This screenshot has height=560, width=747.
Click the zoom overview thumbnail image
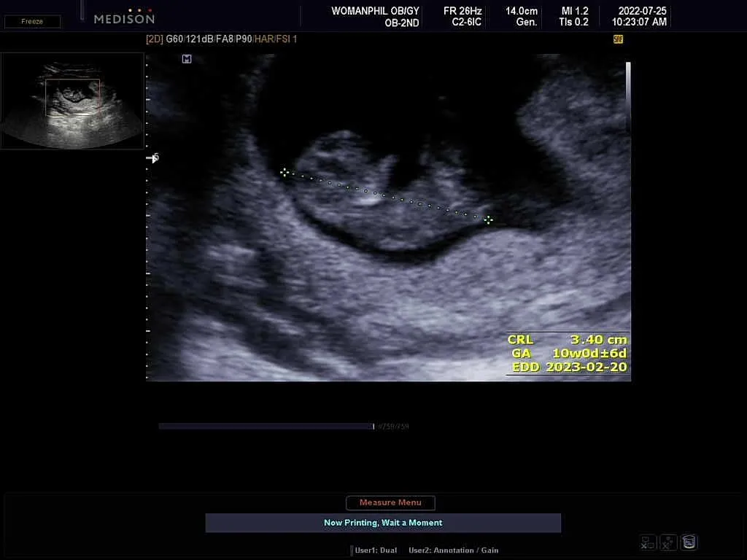pos(72,101)
